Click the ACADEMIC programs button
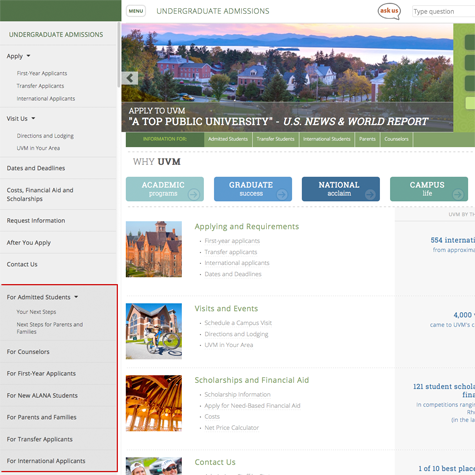The width and height of the screenshot is (475, 475). (165, 189)
